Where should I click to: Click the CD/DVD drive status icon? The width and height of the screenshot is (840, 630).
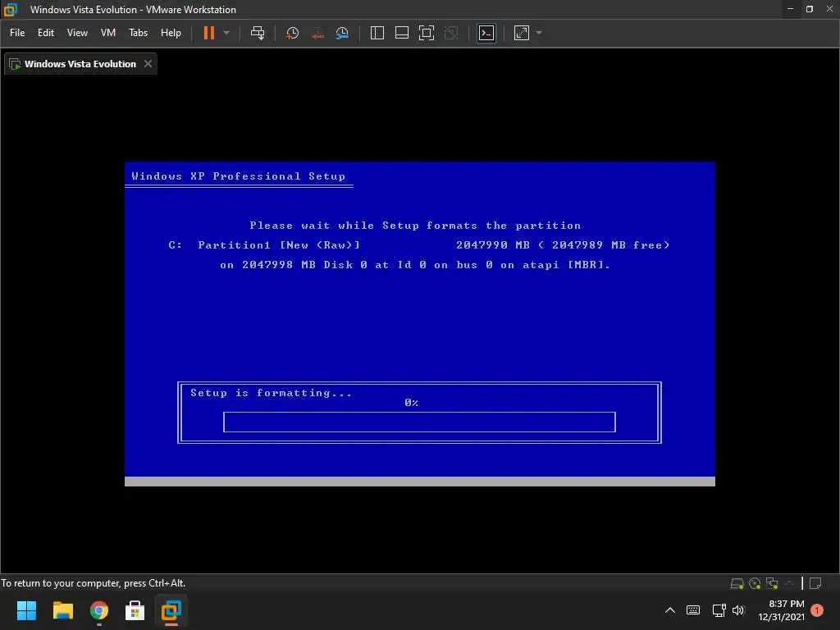[x=755, y=583]
